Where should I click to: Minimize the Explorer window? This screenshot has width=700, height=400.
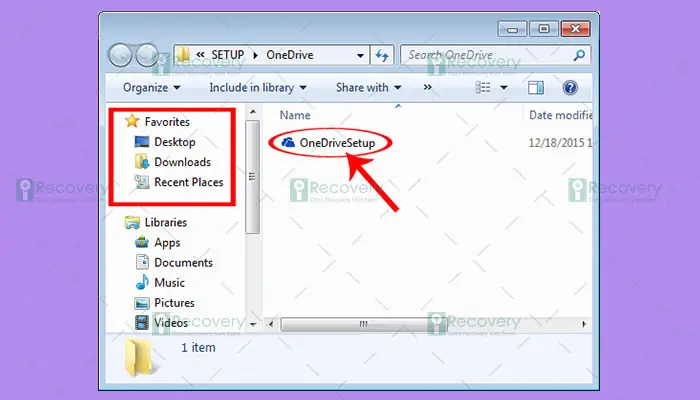click(512, 29)
